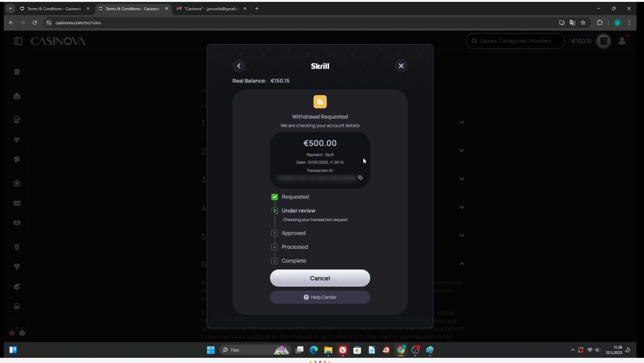This screenshot has width=644, height=363.
Task: Copy the transaction ID
Action: click(360, 178)
